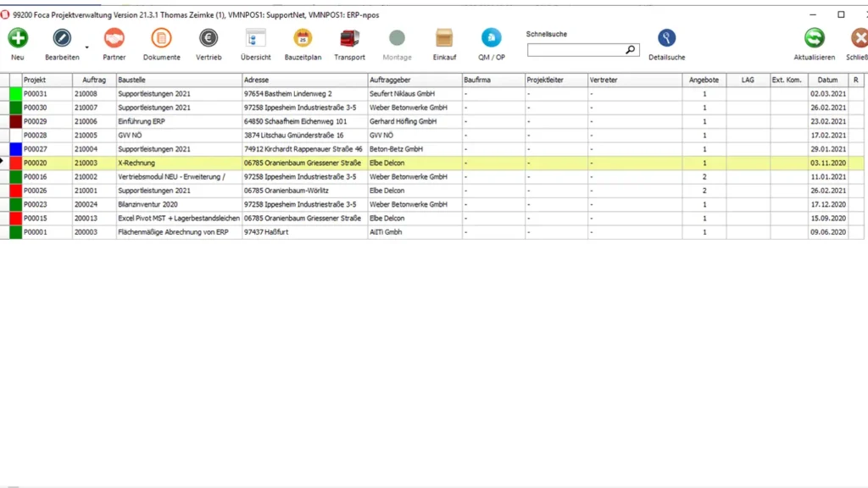This screenshot has width=868, height=488.
Task: Close the window via Schließen
Action: pyautogui.click(x=860, y=39)
